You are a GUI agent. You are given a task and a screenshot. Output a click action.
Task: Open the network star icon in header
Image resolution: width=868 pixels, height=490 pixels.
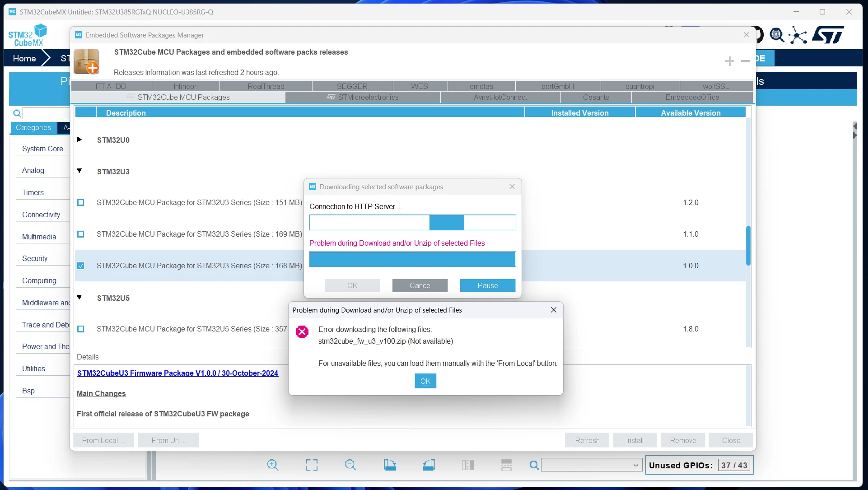[x=798, y=35]
